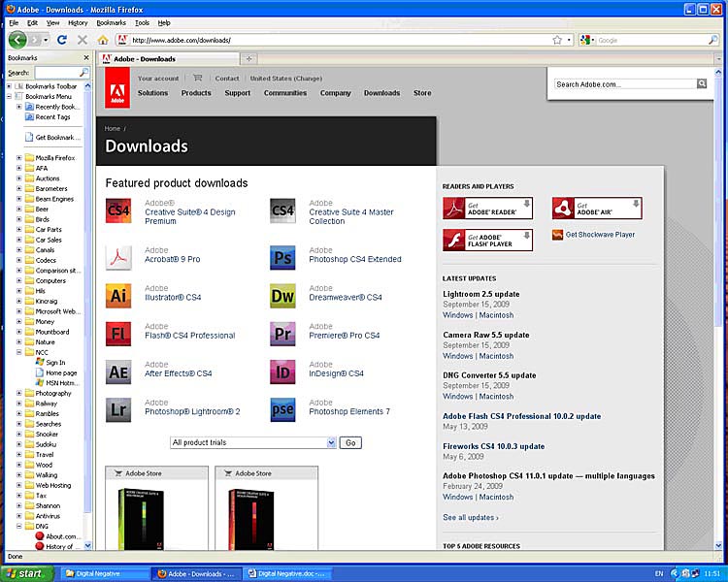Open the See all updates link
The image size is (728, 582).
click(x=471, y=518)
